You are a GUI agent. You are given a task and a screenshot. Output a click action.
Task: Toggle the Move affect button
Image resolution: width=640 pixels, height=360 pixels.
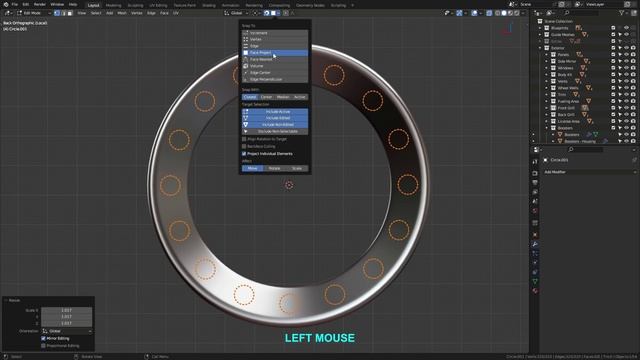[253, 168]
